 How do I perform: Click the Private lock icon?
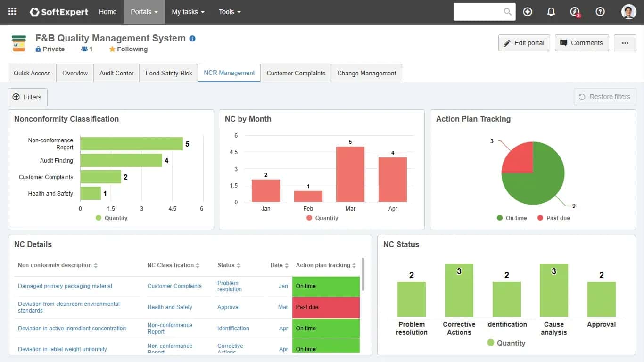[38, 49]
